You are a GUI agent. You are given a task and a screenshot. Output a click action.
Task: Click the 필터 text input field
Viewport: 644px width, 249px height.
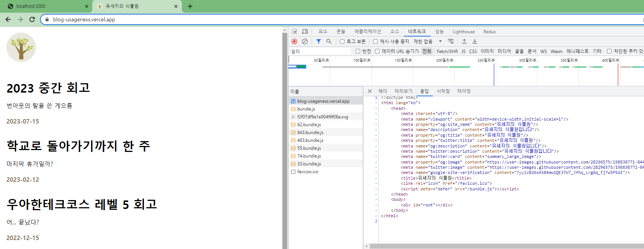click(321, 51)
